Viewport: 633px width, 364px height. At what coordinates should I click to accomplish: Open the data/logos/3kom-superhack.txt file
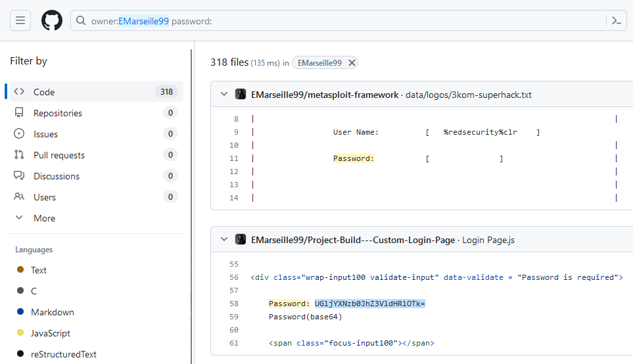click(x=468, y=95)
